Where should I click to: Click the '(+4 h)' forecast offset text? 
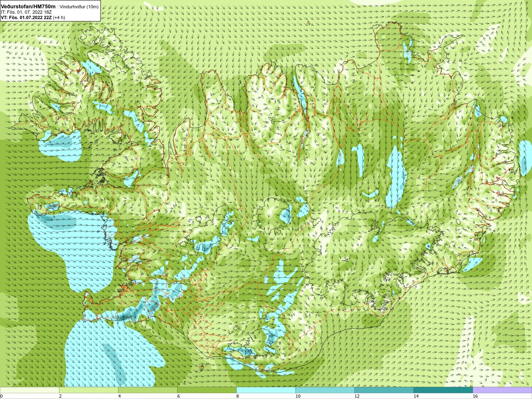pos(59,18)
